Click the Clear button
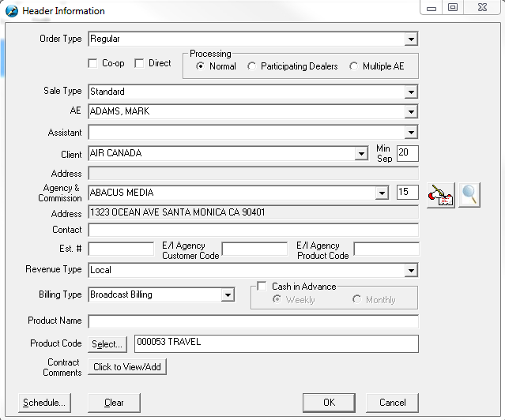Viewport: 505px width, 420px height. [x=114, y=403]
